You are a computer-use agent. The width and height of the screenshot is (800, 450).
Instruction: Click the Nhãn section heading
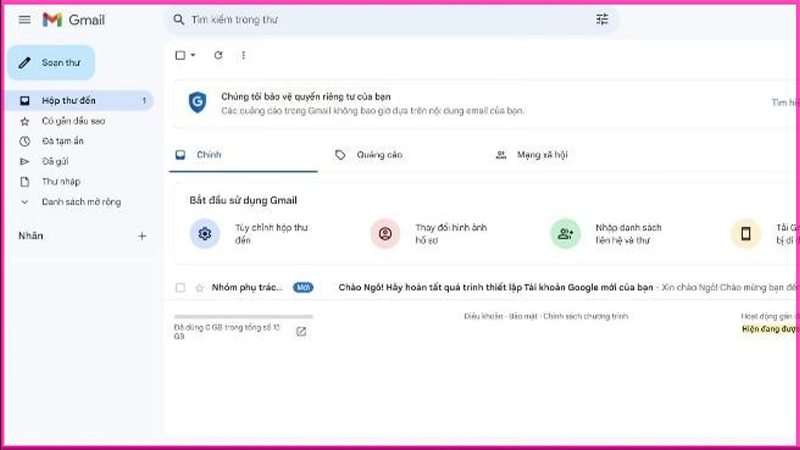click(31, 236)
